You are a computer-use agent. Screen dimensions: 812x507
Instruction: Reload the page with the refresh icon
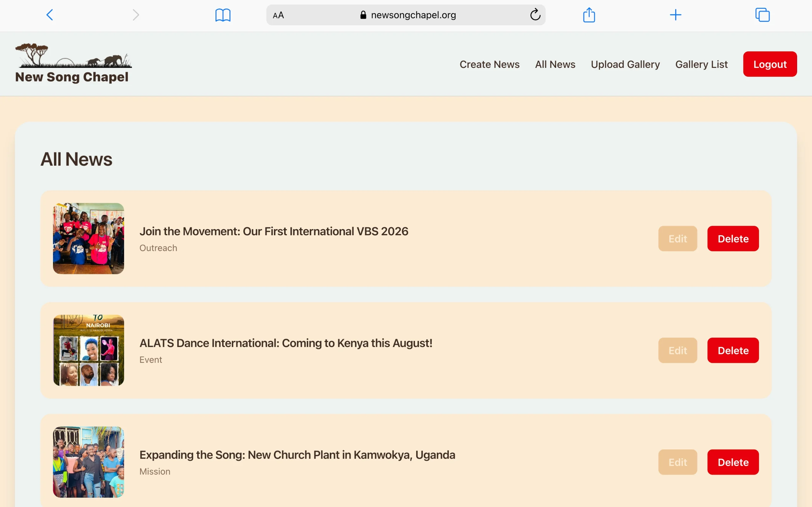(x=535, y=15)
